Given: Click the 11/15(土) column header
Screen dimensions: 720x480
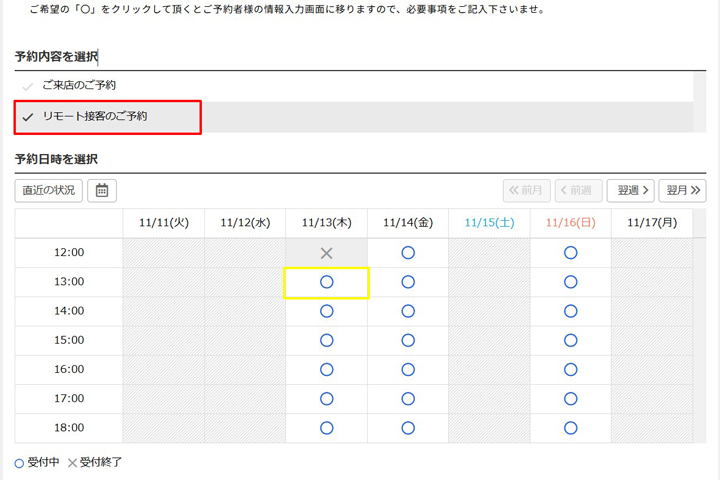Looking at the screenshot, I should click(x=489, y=223).
